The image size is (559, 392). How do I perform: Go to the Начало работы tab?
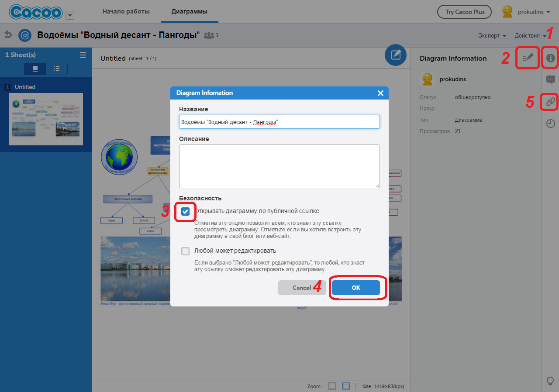(x=126, y=12)
